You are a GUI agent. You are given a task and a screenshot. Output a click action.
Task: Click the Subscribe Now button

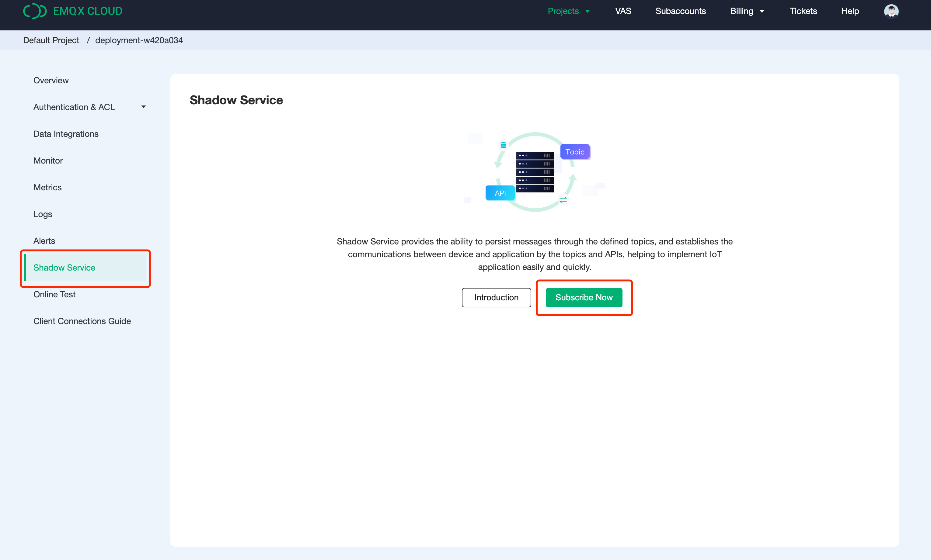click(x=584, y=297)
